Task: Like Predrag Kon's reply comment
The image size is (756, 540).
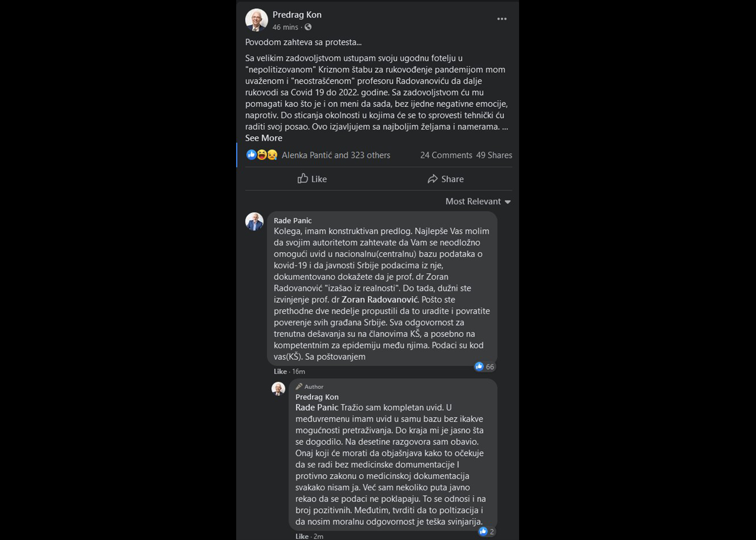Action: pos(302,536)
